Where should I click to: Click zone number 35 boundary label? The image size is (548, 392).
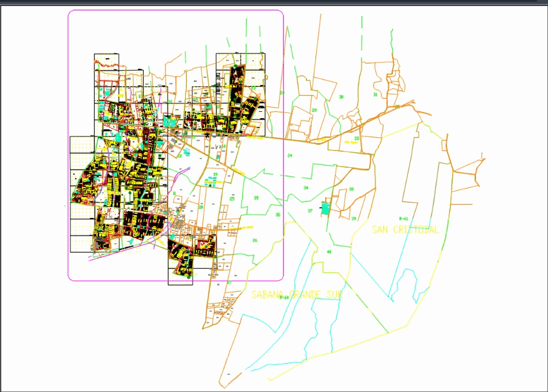click(256, 197)
